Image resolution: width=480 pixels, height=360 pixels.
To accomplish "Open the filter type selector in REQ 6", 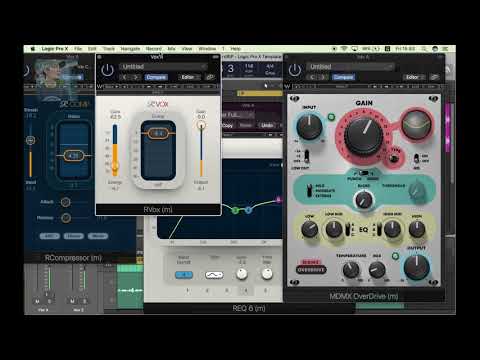I will [x=214, y=275].
